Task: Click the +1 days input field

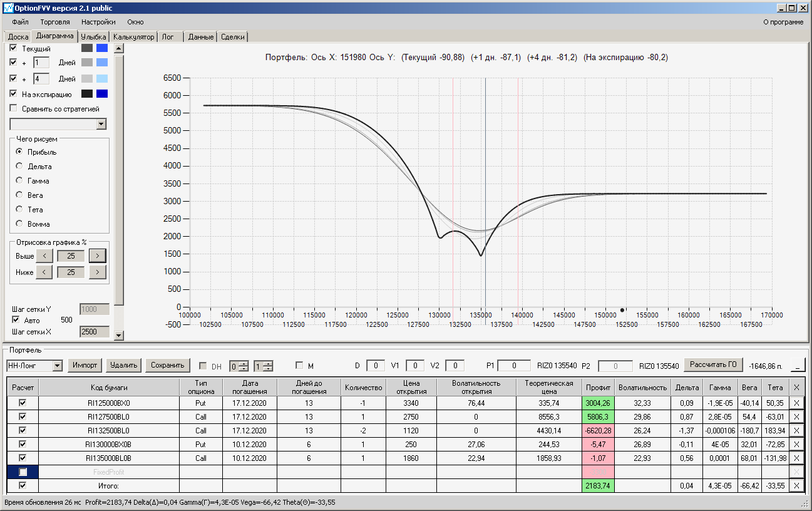Action: click(41, 63)
